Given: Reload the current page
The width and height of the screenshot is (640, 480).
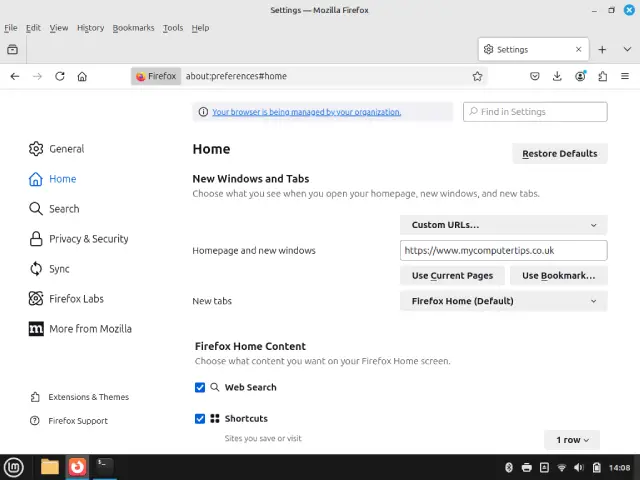Looking at the screenshot, I should [60, 76].
